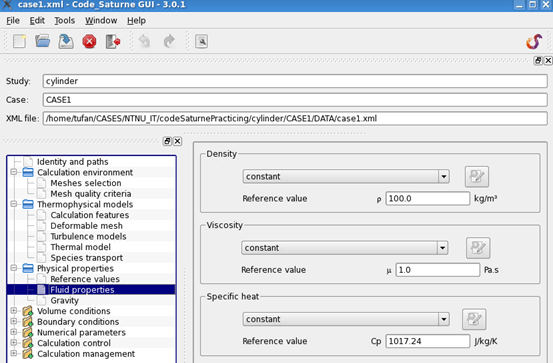This screenshot has width=553, height=363.
Task: Open the Specific heat law dropdown
Action: (x=346, y=319)
